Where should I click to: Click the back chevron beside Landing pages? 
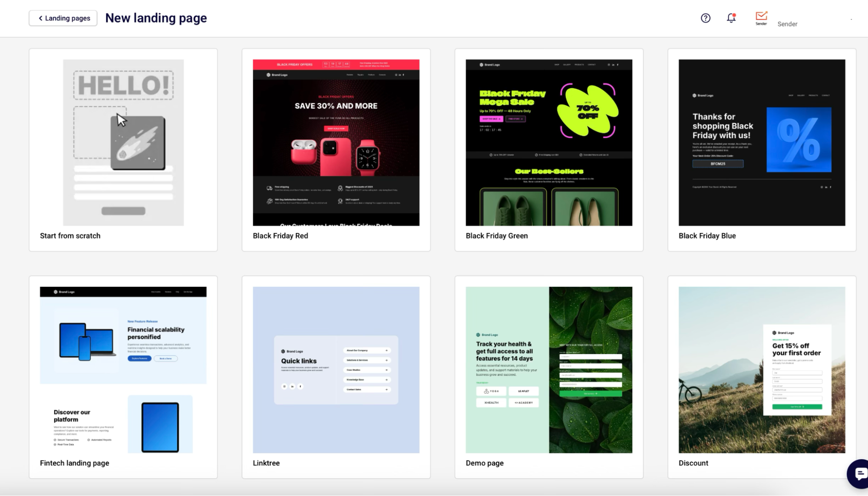click(40, 18)
